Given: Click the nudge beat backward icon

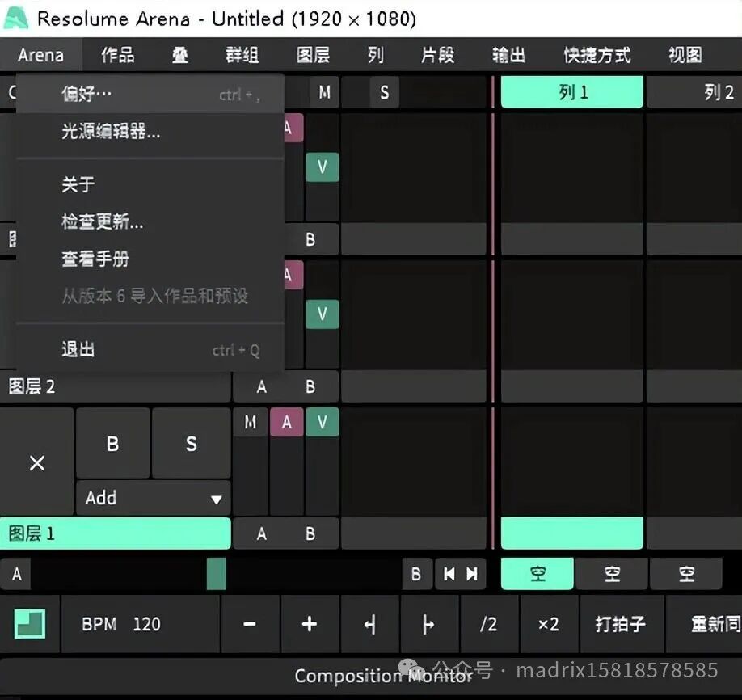Looking at the screenshot, I should tap(369, 623).
